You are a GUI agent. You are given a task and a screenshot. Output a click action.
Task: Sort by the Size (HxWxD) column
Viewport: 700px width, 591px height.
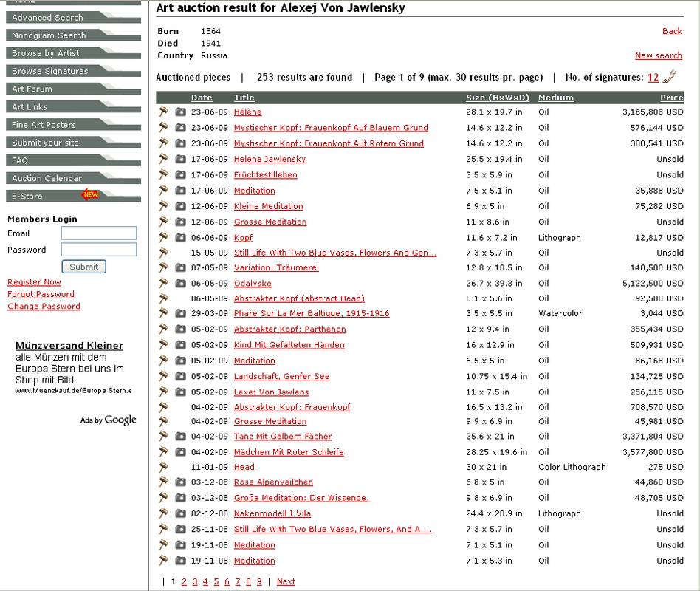click(497, 98)
